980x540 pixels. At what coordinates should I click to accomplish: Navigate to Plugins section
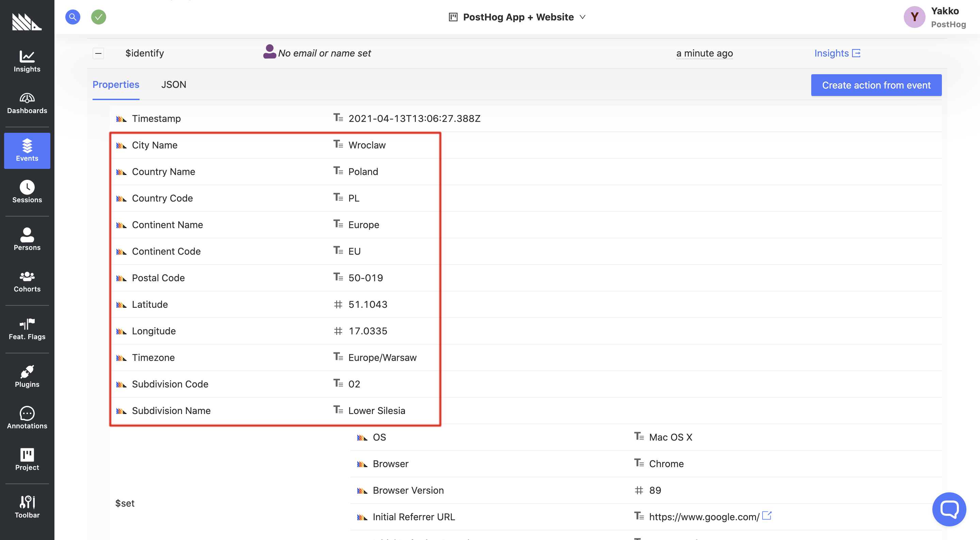[x=27, y=376]
